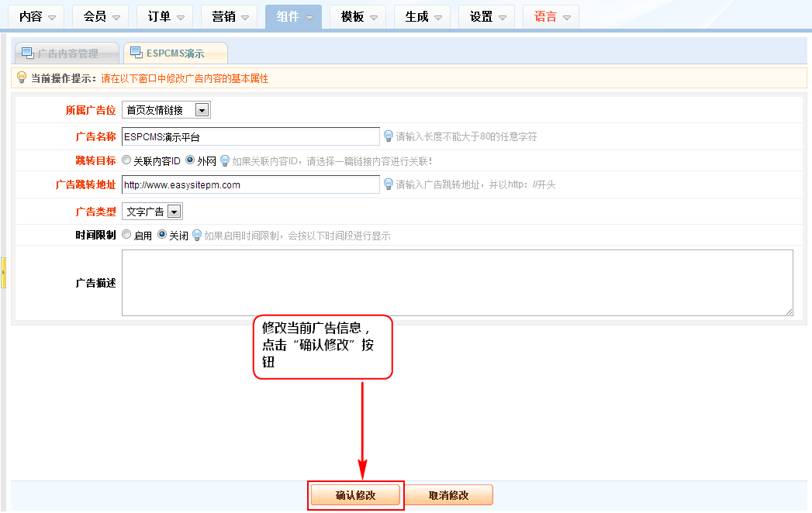Click the hint bulb in 时间限制 row
The height and width of the screenshot is (513, 812).
point(197,235)
